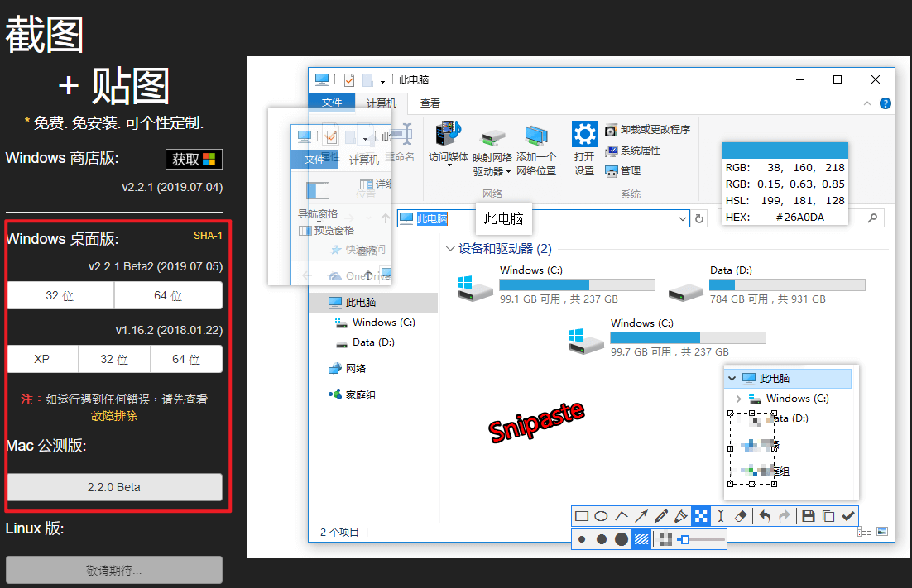Viewport: 912px width, 588px height.
Task: Select the eraser tool
Action: tap(740, 515)
